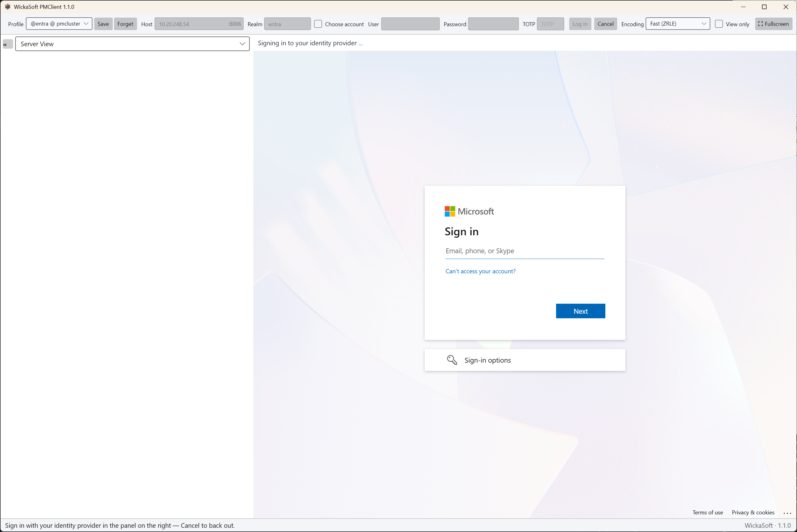Click the TOTP code field
This screenshot has width=797, height=532.
click(550, 24)
